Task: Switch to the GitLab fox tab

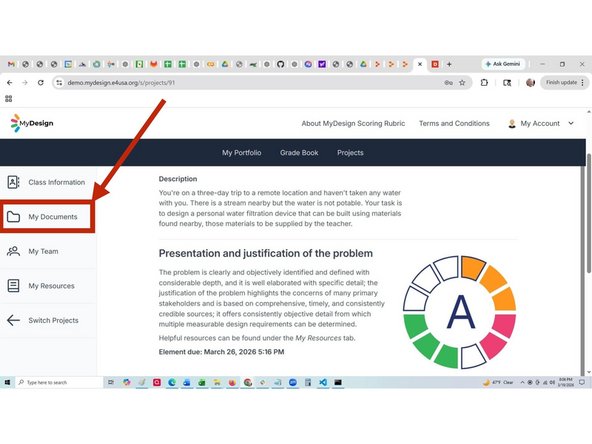Action: pos(153,64)
